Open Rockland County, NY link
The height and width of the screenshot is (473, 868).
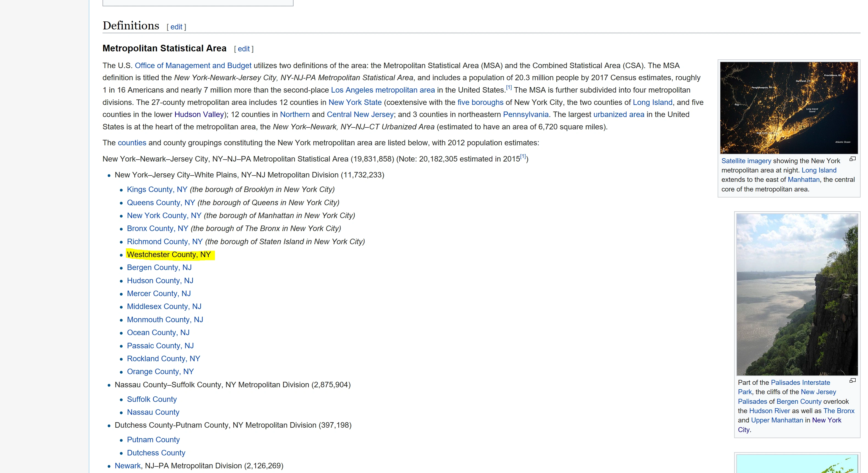click(164, 359)
